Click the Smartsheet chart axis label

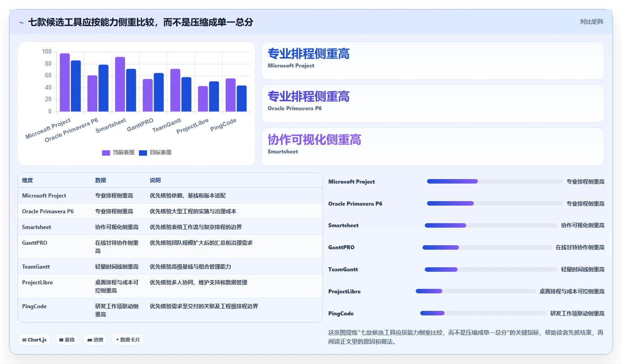(x=111, y=126)
